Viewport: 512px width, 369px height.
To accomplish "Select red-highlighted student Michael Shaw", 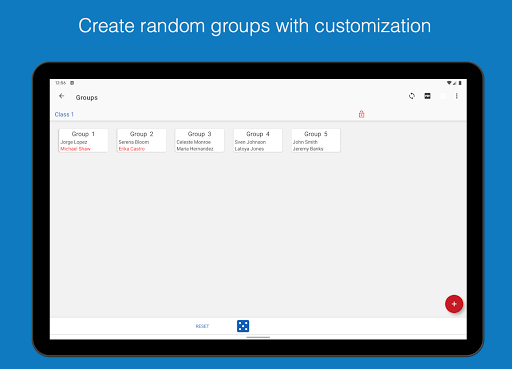I will pos(75,149).
